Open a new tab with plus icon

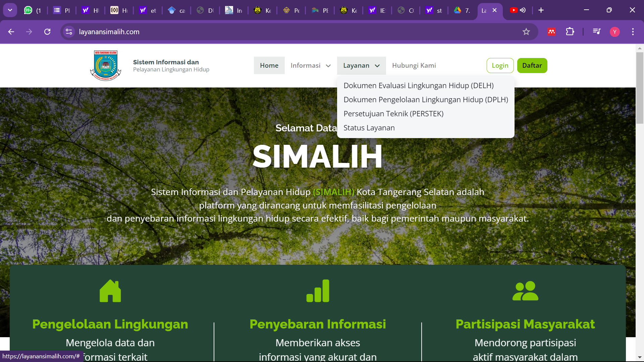pyautogui.click(x=541, y=10)
